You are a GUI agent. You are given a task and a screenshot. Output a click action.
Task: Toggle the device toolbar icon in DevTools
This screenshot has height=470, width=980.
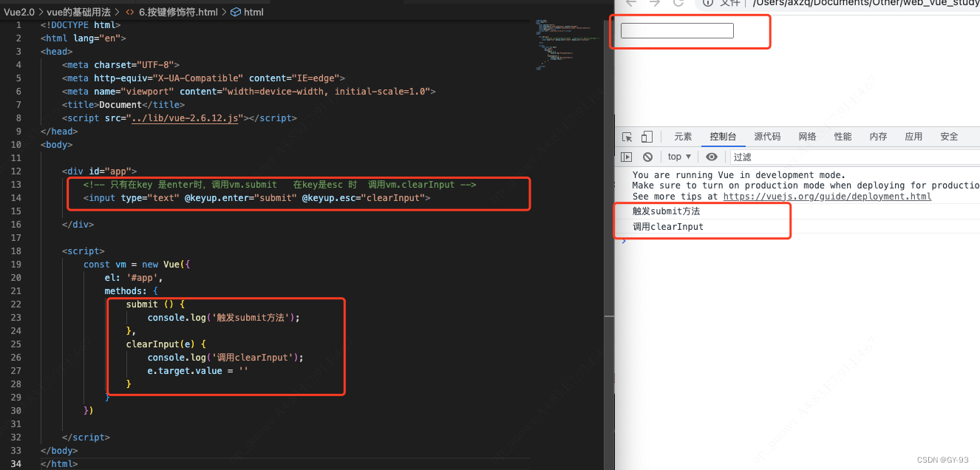647,137
